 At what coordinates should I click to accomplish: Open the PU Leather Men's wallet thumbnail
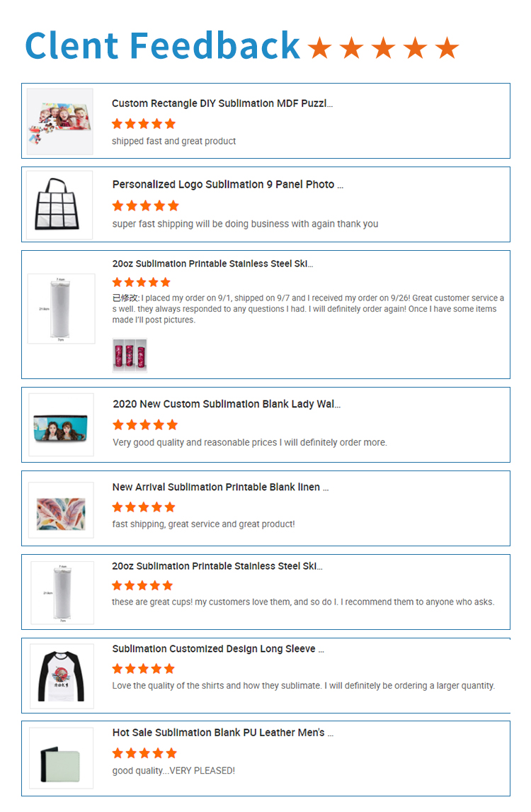61,758
